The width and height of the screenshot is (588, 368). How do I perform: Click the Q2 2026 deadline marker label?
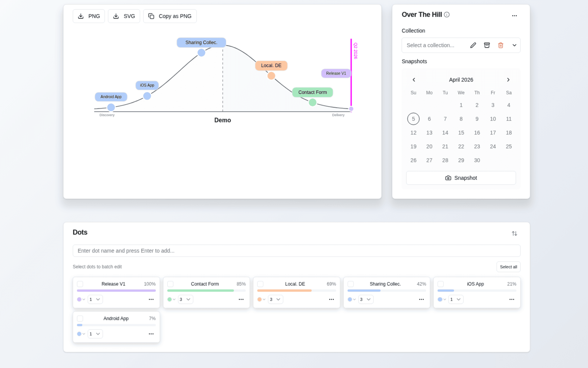pos(355,51)
